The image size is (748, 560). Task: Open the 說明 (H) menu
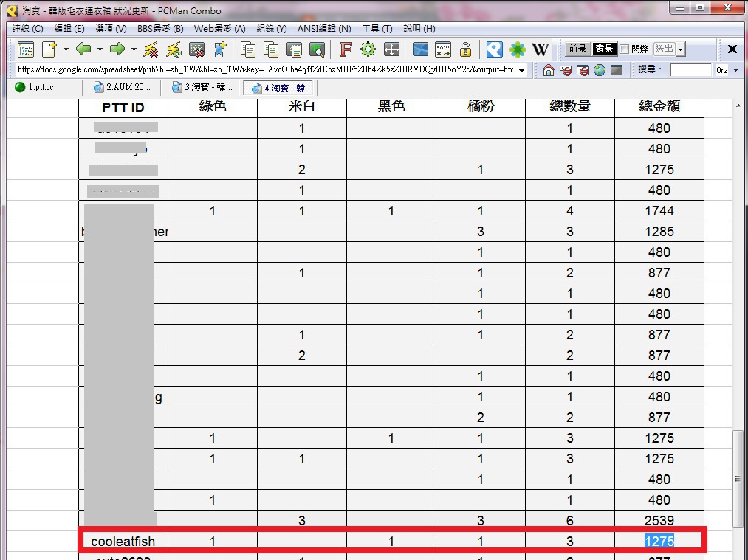pyautogui.click(x=419, y=29)
